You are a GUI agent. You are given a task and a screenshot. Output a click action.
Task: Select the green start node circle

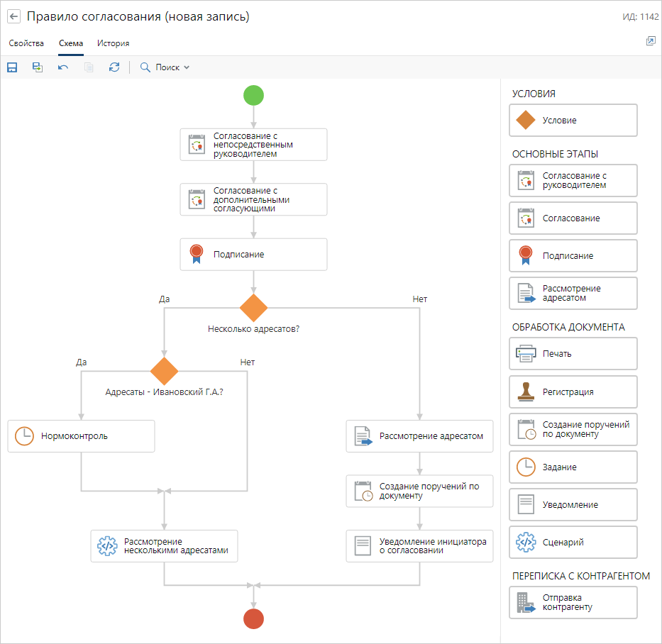tap(253, 95)
